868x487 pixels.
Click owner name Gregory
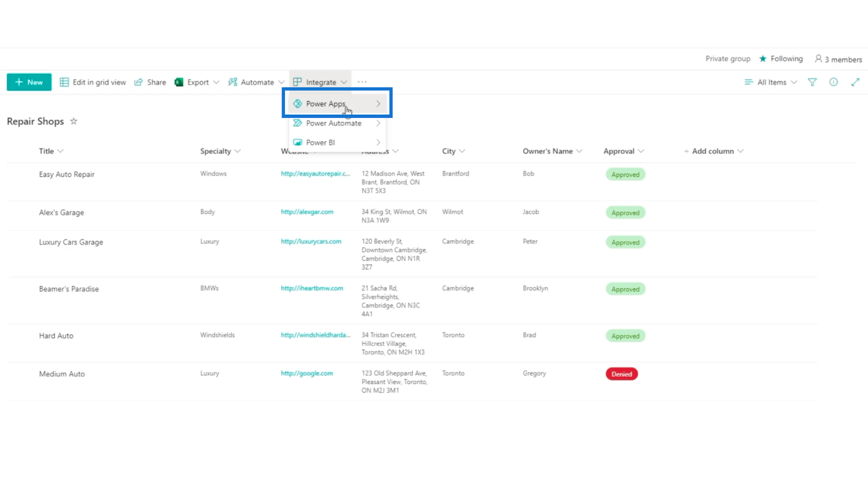click(x=534, y=373)
